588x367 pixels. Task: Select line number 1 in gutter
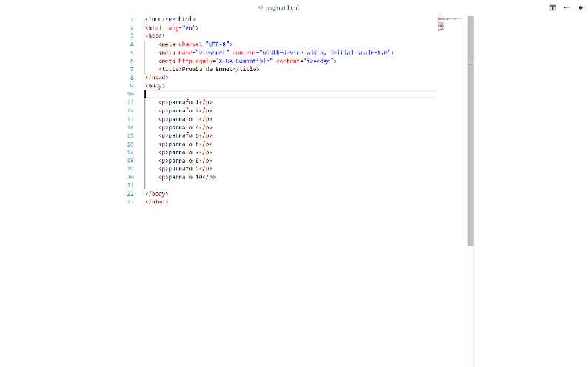click(x=132, y=19)
